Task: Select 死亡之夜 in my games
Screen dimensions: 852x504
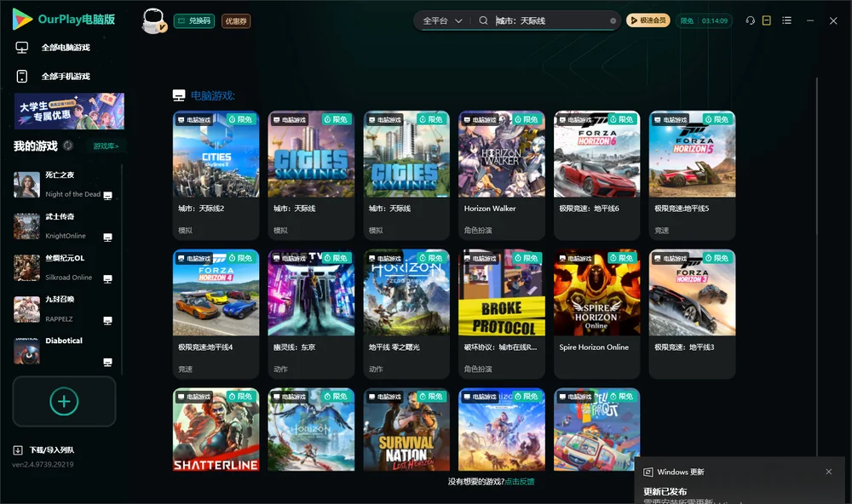Action: (x=64, y=185)
